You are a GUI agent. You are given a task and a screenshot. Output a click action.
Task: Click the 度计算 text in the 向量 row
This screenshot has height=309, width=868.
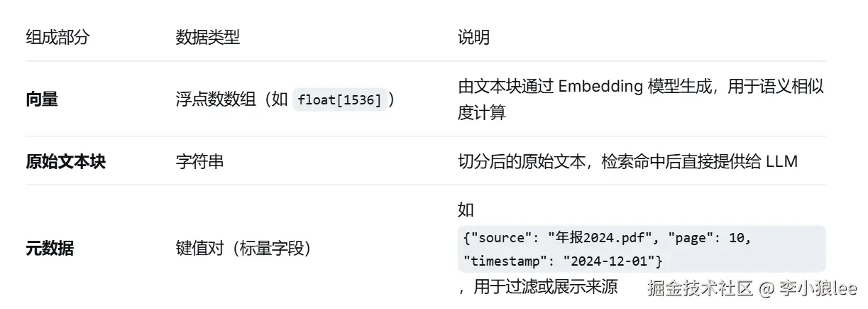tap(482, 112)
